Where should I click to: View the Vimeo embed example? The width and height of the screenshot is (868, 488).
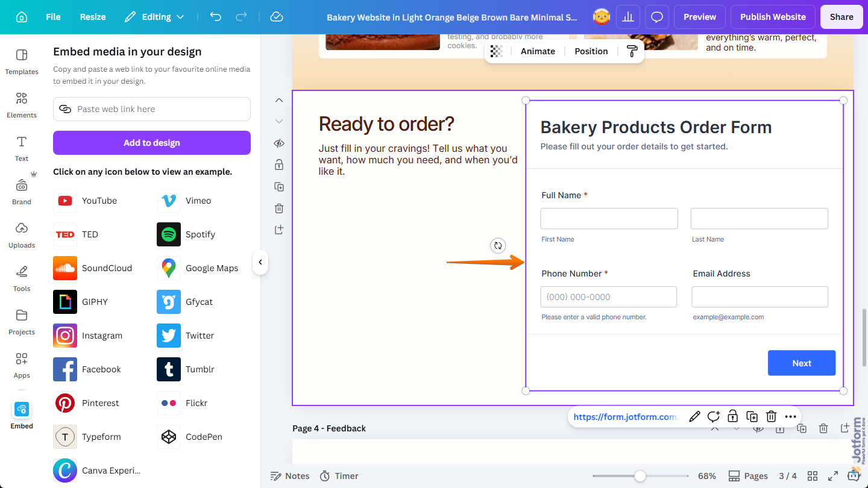[x=184, y=201]
